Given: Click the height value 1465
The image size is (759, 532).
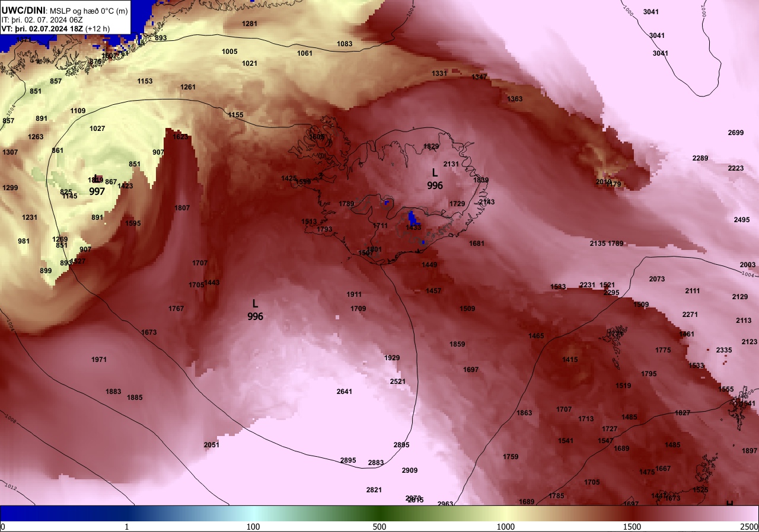Looking at the screenshot, I should pyautogui.click(x=536, y=336).
